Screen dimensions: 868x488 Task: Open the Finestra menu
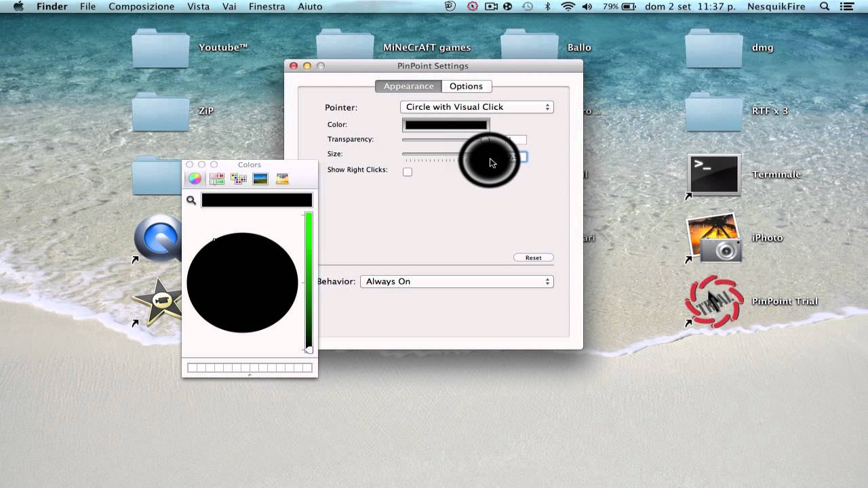[267, 6]
